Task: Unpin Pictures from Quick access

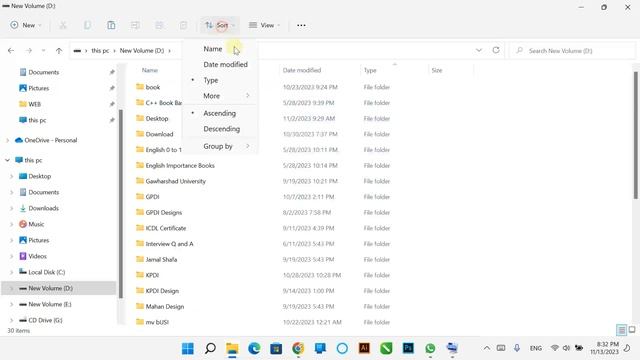Action: (x=112, y=88)
